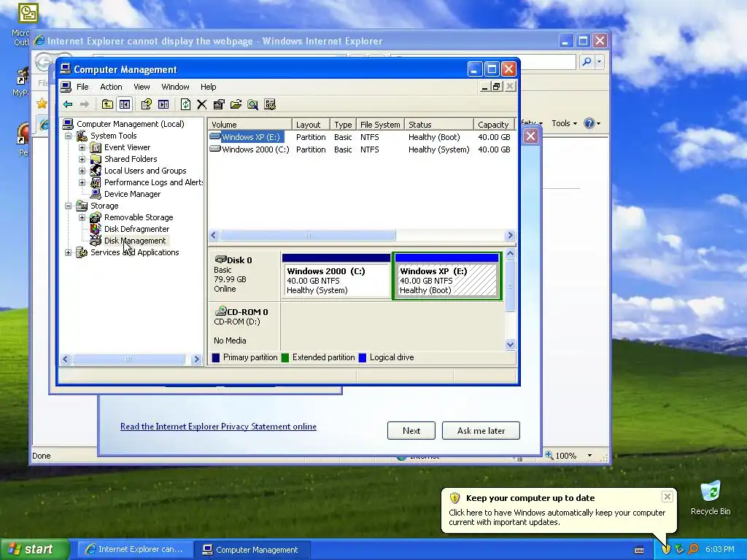This screenshot has width=747, height=560.
Task: Click the Ask me later button
Action: 481,430
